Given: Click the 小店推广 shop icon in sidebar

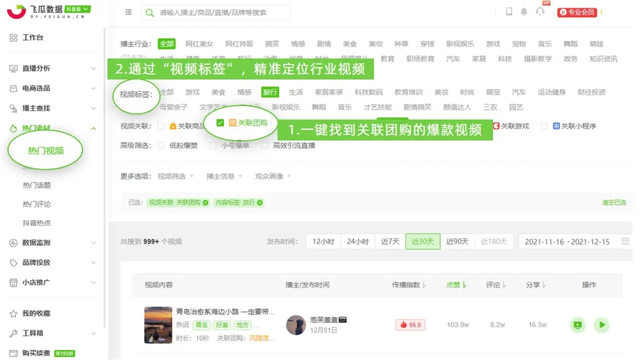Looking at the screenshot, I should pos(13,282).
